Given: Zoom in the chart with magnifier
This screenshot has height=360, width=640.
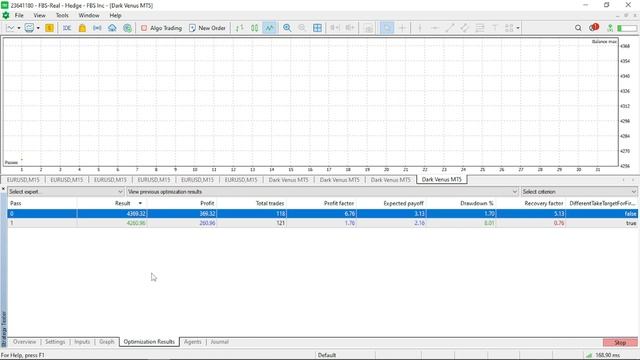Looking at the screenshot, I should pyautogui.click(x=287, y=28).
